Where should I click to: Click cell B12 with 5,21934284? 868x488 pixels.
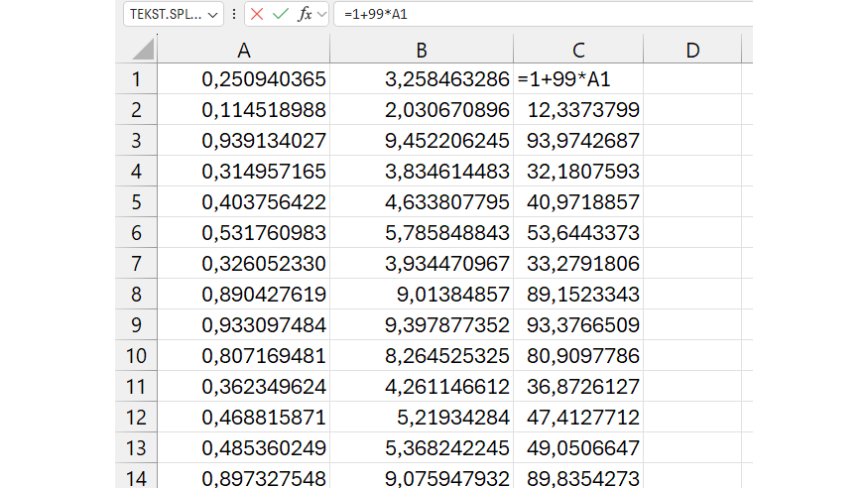click(422, 417)
